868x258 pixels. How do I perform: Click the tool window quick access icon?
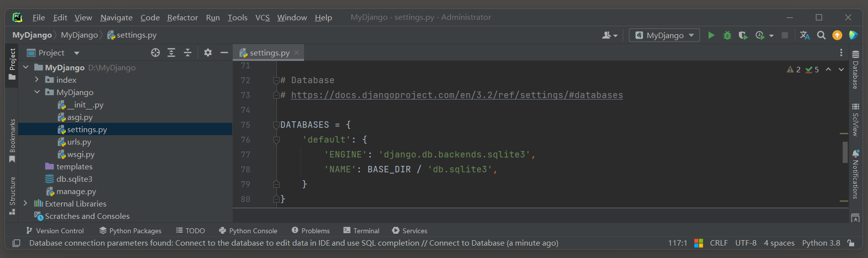(16, 243)
